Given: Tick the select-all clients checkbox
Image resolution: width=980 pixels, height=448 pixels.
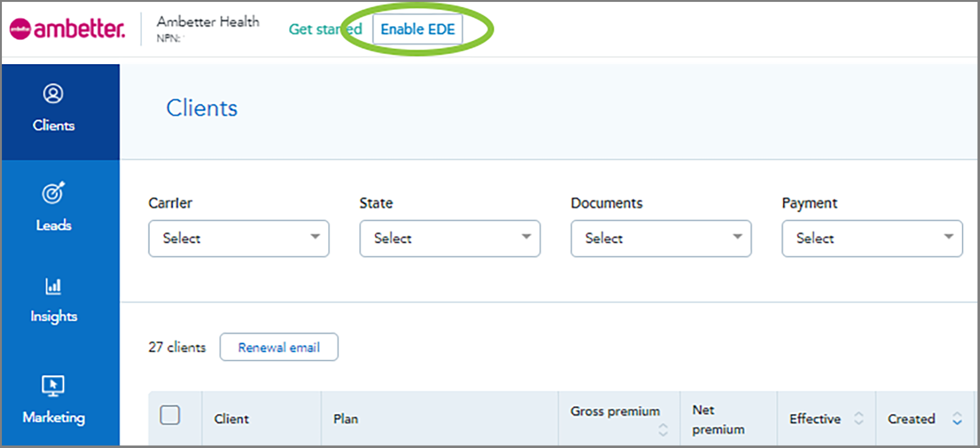Looking at the screenshot, I should coord(170,415).
